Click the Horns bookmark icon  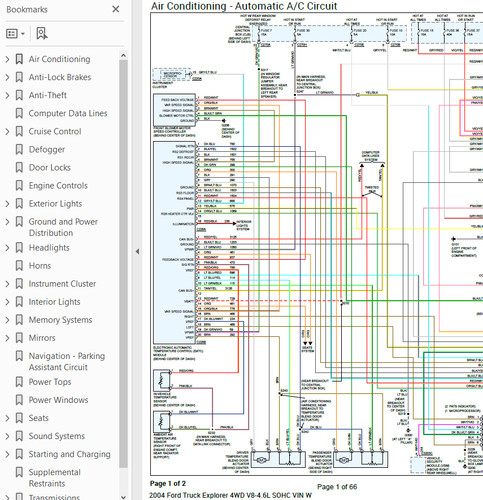coord(19,266)
